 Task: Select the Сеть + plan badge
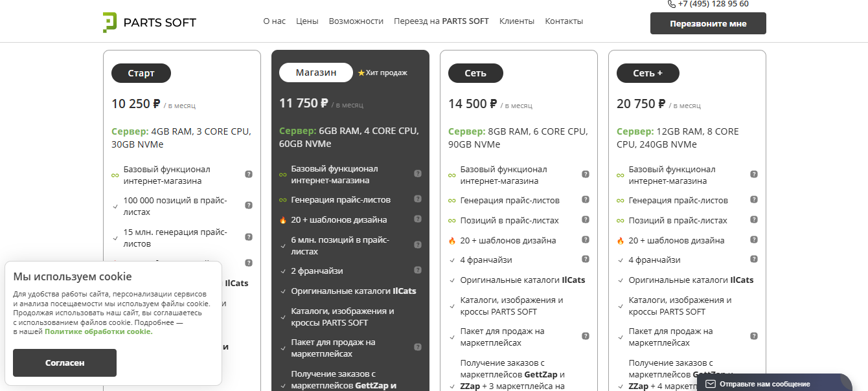pyautogui.click(x=648, y=73)
